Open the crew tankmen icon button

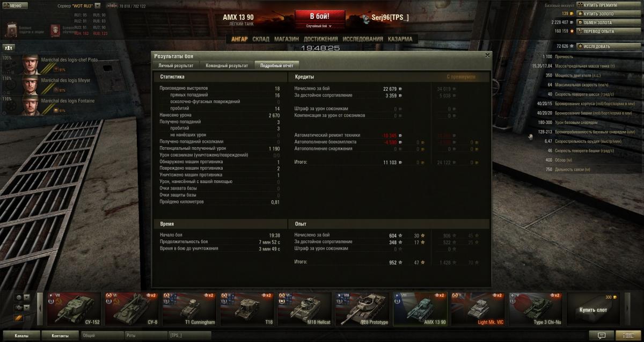(x=8, y=47)
